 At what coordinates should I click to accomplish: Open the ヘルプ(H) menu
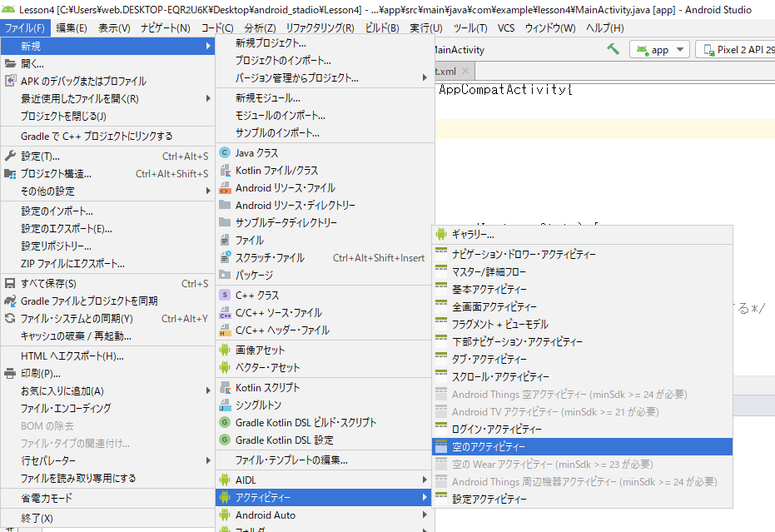coord(604,28)
